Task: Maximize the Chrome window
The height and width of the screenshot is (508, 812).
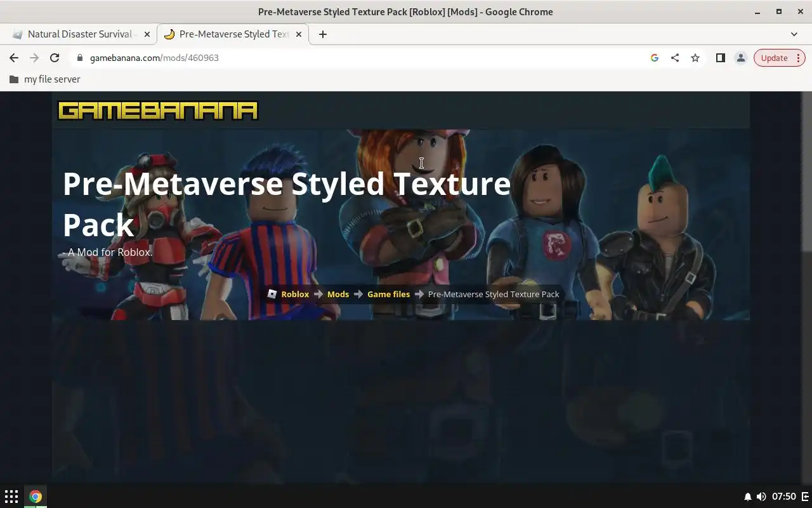Action: tap(779, 12)
